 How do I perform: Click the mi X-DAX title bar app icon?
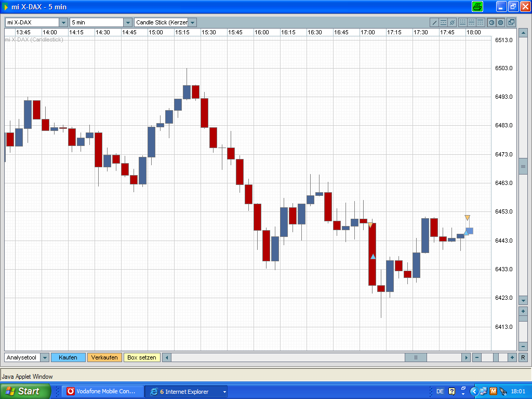coord(5,7)
